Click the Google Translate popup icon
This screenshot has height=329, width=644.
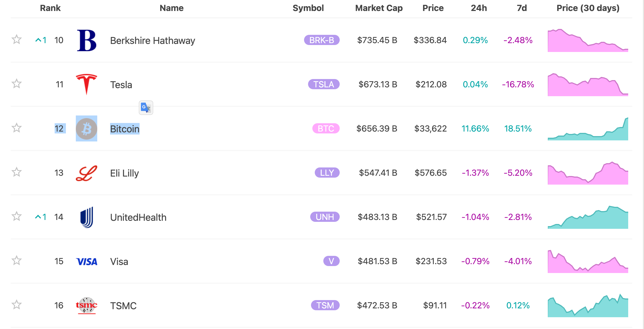click(146, 108)
